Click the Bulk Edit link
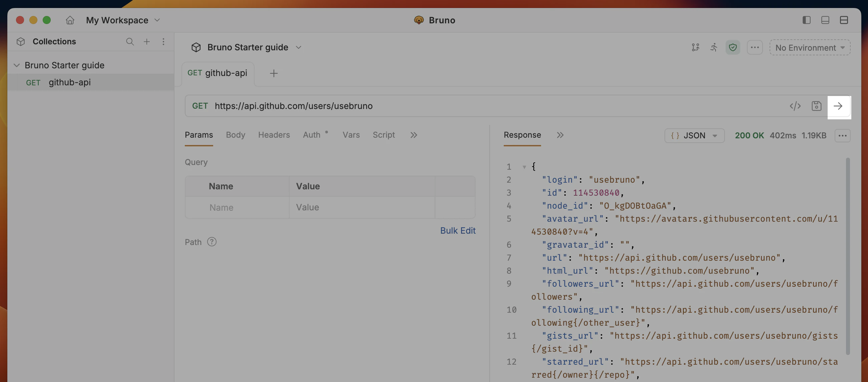 (x=457, y=231)
